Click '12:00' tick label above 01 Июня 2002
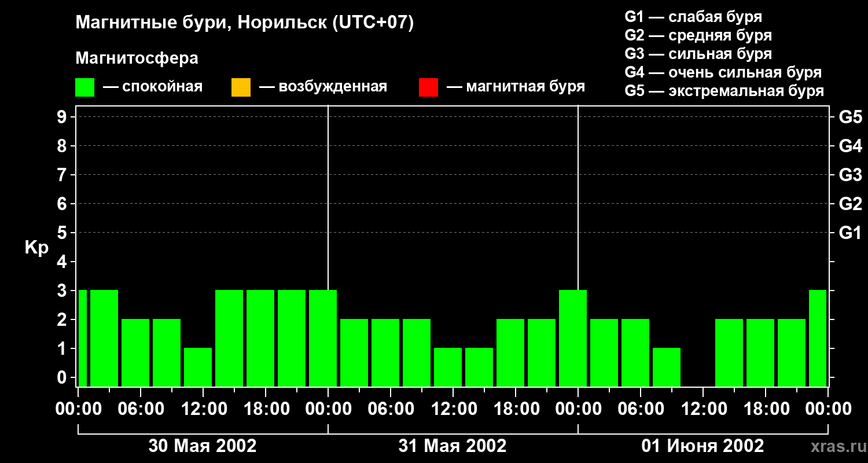 (x=703, y=409)
